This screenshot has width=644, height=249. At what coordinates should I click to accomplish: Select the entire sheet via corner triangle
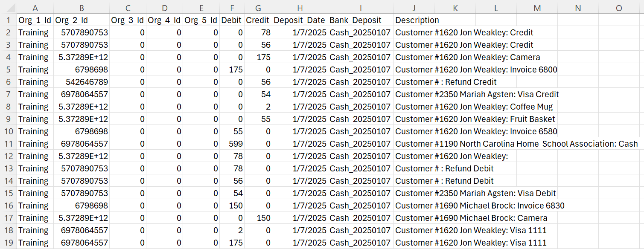coord(8,8)
